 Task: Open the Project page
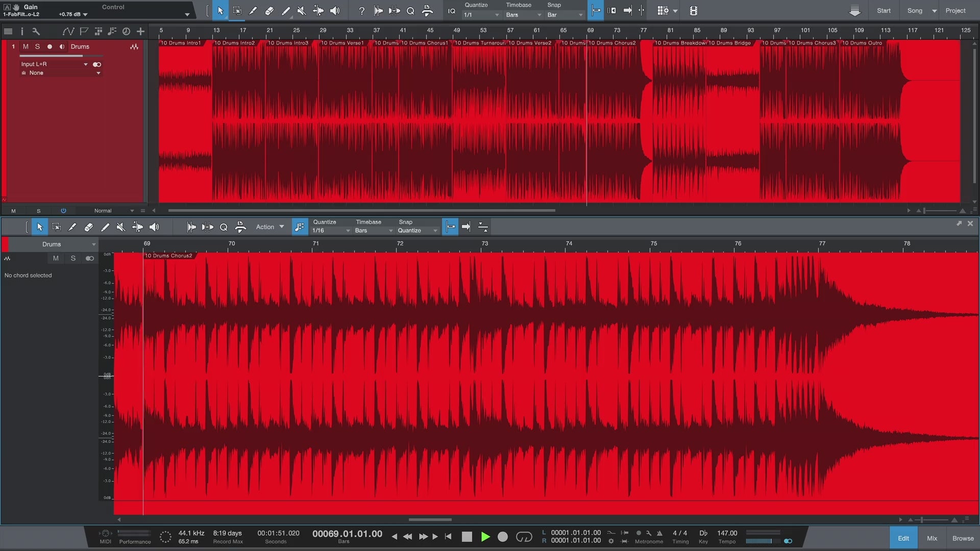(x=955, y=11)
